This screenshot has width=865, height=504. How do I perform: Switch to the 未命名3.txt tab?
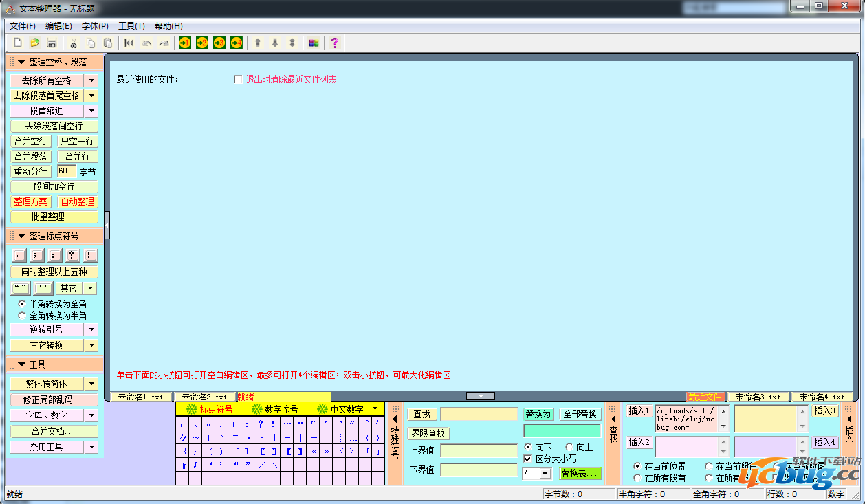(758, 397)
